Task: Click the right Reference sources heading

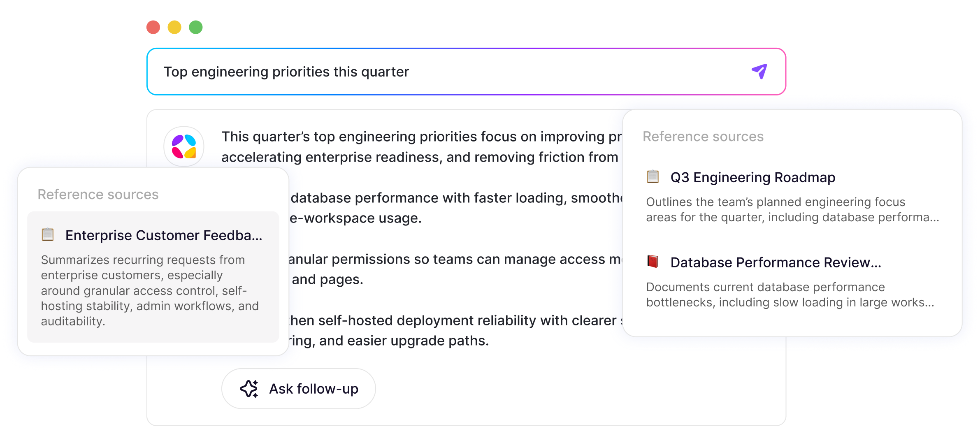Action: (x=703, y=137)
